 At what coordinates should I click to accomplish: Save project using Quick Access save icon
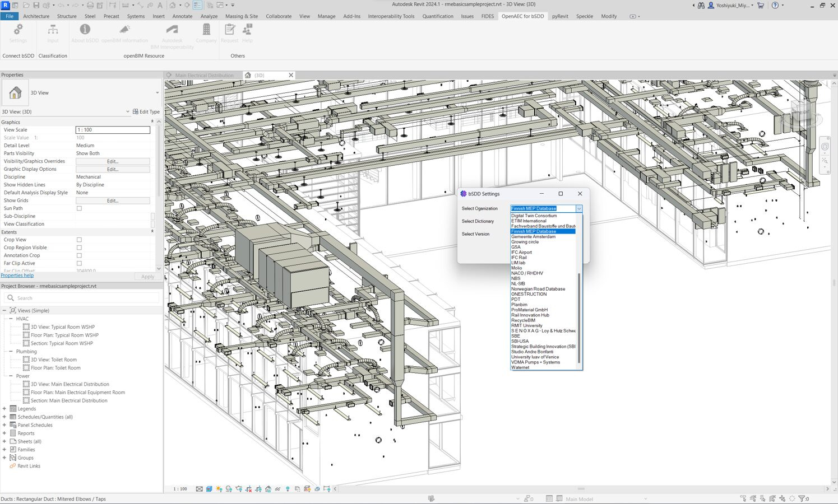(x=36, y=5)
